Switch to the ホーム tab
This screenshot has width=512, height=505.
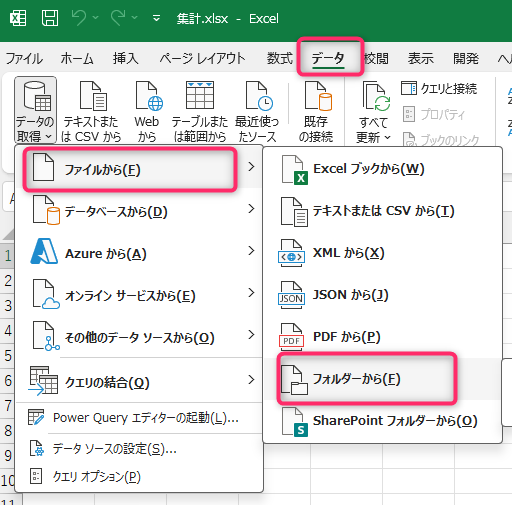tap(77, 59)
